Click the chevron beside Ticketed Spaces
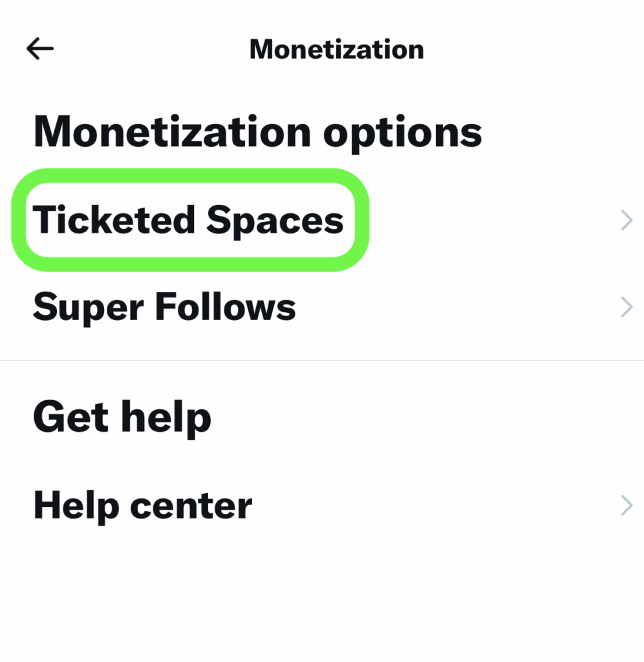The width and height of the screenshot is (644, 662). (626, 221)
